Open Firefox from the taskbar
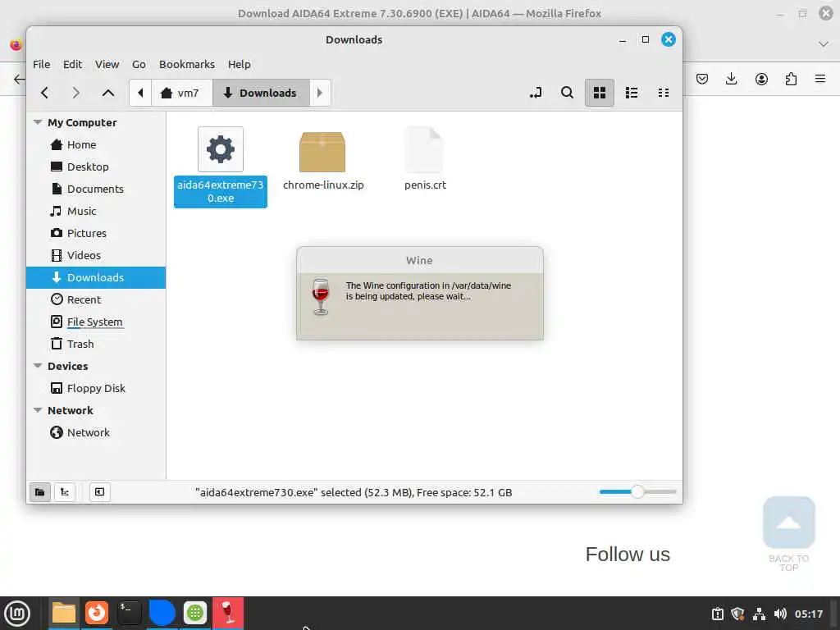840x630 pixels. 97,614
